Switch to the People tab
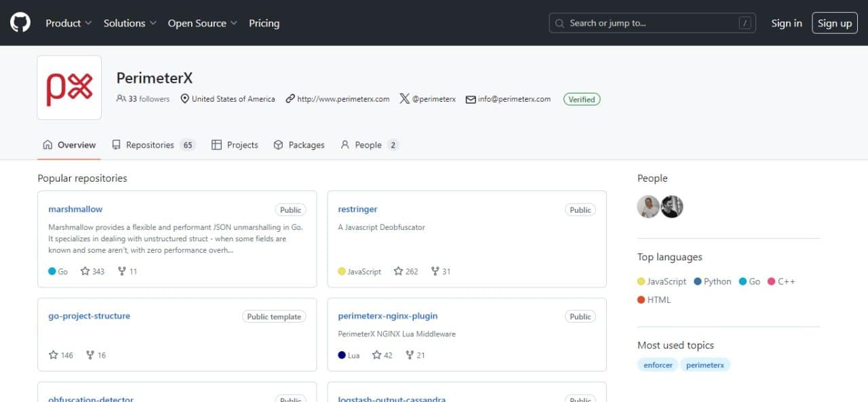 370,145
